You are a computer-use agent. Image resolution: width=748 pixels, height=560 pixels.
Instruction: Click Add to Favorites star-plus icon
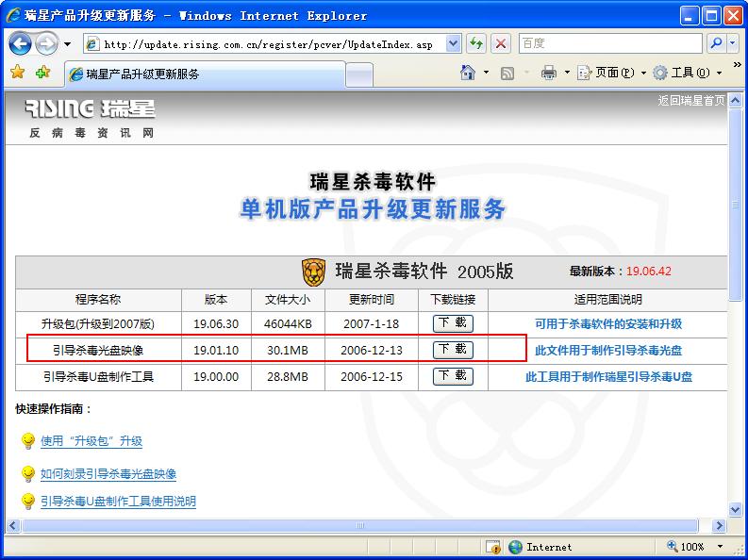tap(43, 73)
